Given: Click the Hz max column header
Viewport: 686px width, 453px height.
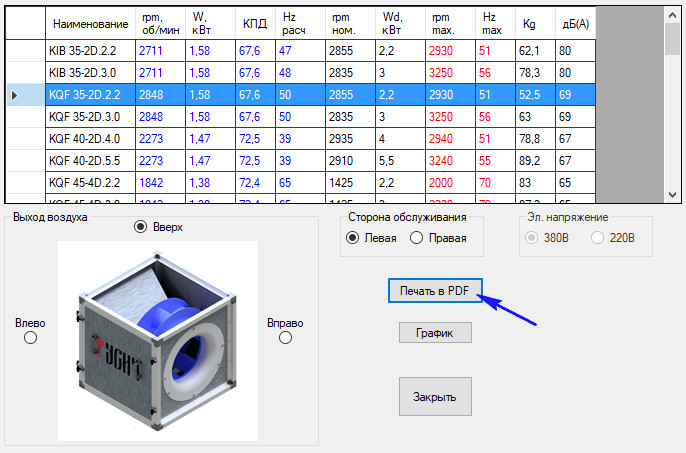Looking at the screenshot, I should point(495,24).
